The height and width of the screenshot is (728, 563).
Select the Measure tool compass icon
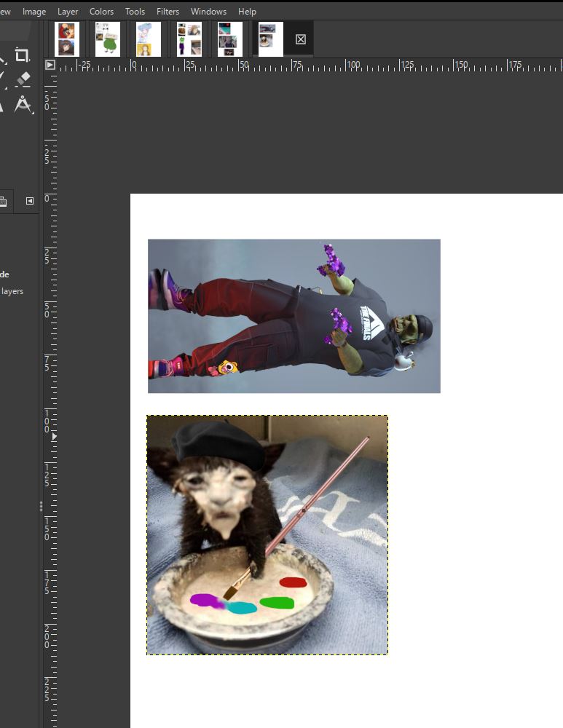(x=23, y=104)
